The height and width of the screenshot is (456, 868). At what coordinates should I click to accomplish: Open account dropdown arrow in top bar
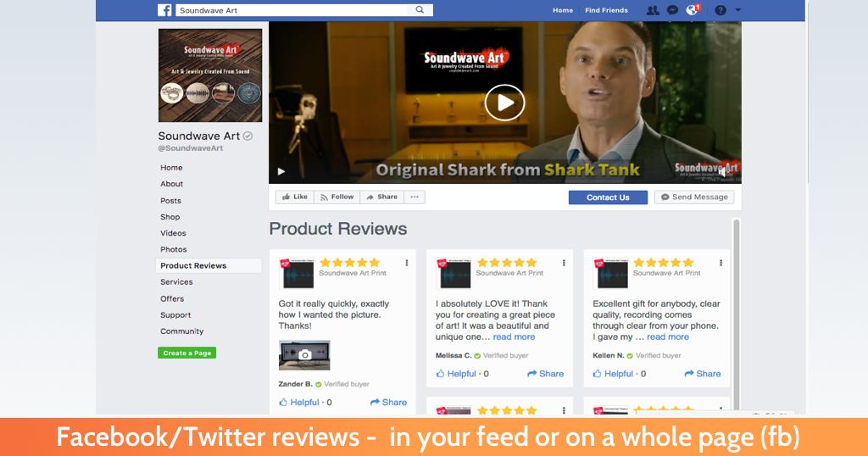pos(738,10)
